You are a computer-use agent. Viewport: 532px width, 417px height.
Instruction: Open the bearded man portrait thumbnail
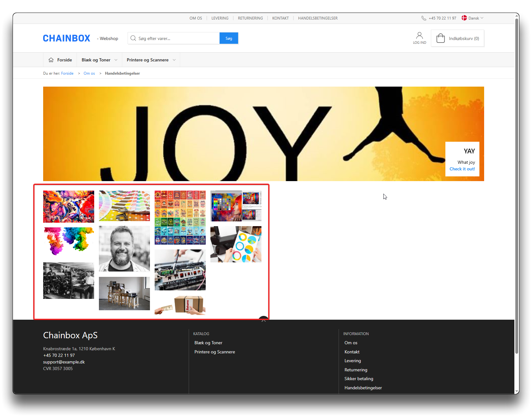pyautogui.click(x=124, y=249)
